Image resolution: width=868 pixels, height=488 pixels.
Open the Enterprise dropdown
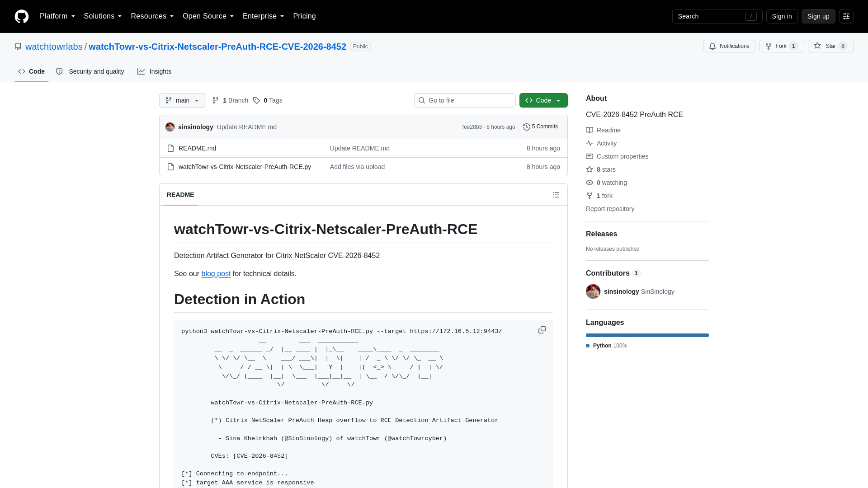263,16
